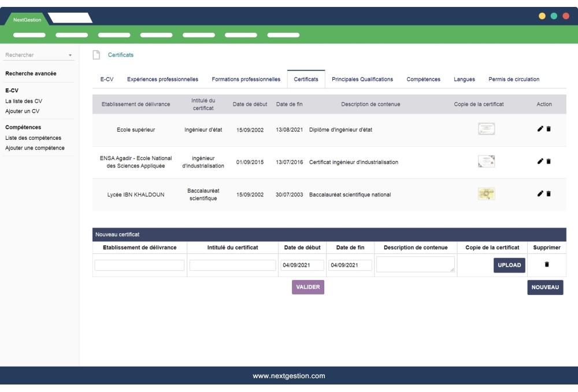View the Ingénieur d'état diploma thumbnail
This screenshot has width=578, height=392.
point(486,128)
